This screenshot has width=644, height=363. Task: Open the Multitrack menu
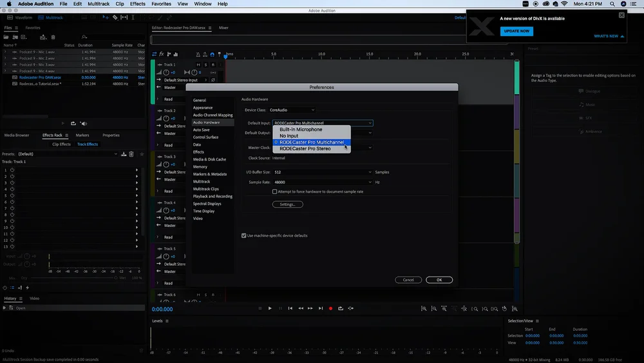[x=99, y=4]
